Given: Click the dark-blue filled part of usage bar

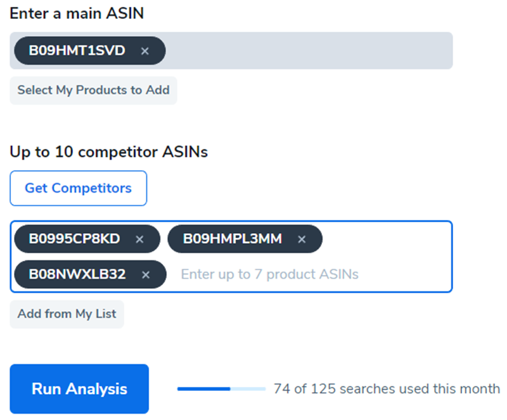Looking at the screenshot, I should point(203,388).
